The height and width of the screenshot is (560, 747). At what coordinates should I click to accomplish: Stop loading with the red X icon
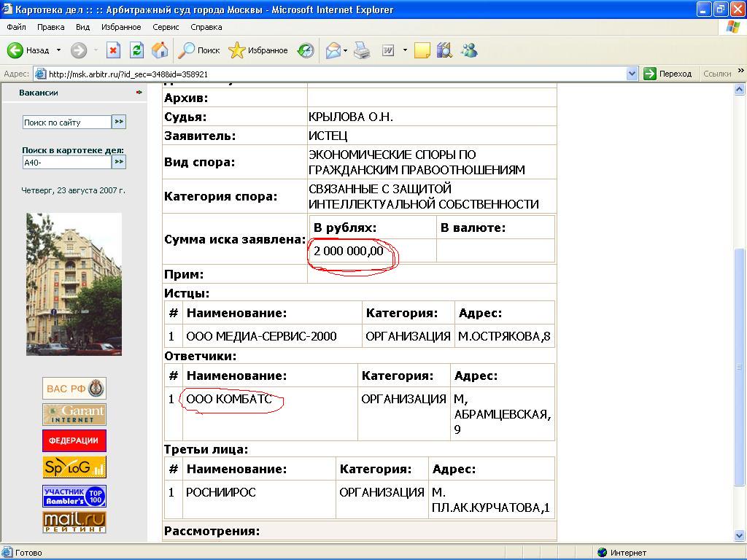tap(113, 50)
